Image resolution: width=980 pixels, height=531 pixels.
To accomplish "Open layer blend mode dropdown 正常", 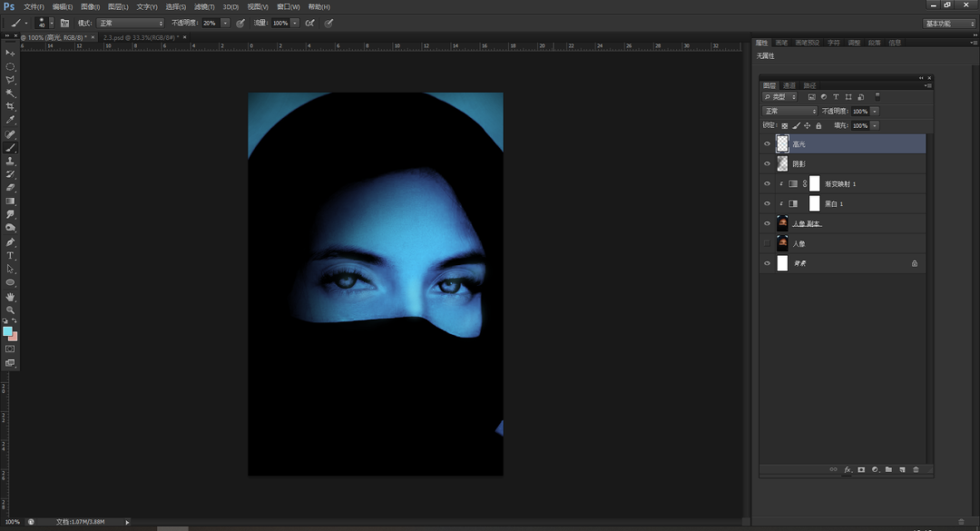I will tap(790, 112).
